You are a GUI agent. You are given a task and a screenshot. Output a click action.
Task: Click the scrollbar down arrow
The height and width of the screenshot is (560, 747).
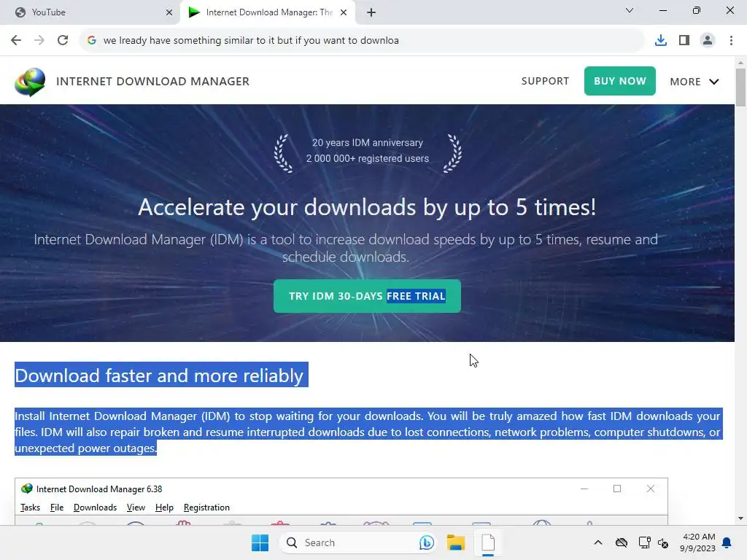(x=741, y=518)
